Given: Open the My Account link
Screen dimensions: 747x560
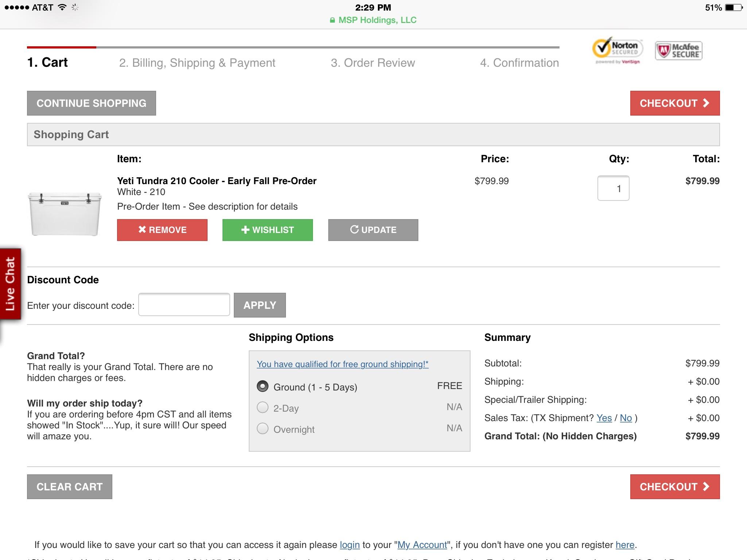Looking at the screenshot, I should click(422, 545).
